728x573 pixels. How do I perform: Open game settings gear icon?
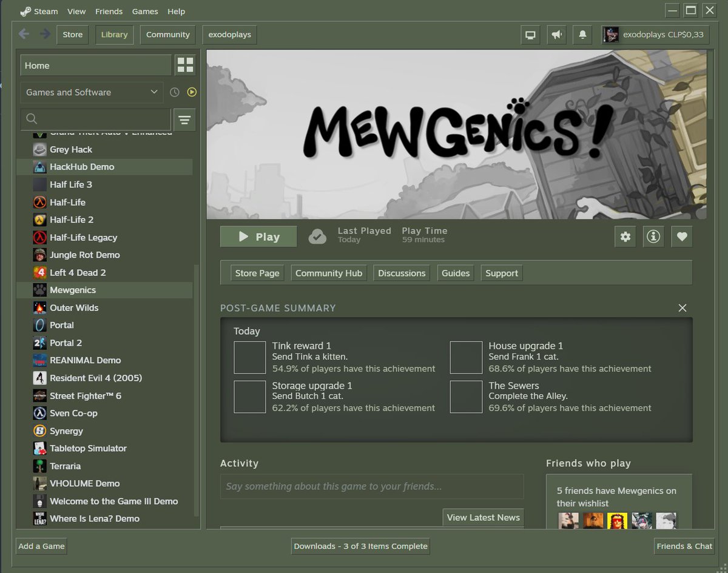click(x=625, y=236)
